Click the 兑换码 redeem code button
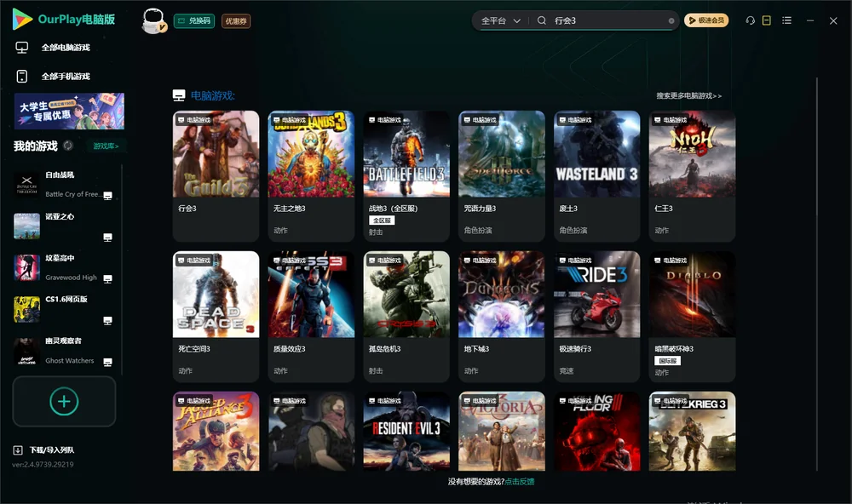 (194, 20)
